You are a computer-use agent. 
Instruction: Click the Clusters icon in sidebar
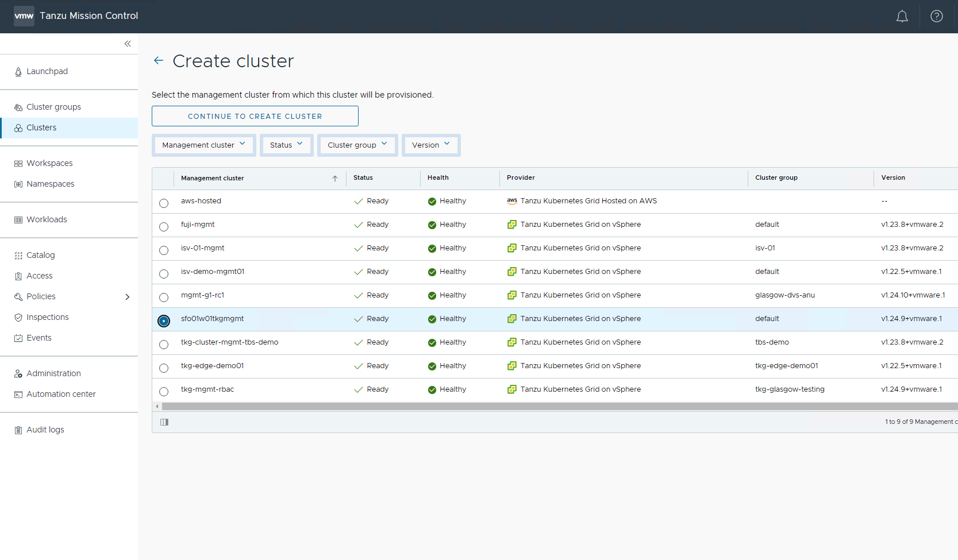pyautogui.click(x=18, y=128)
